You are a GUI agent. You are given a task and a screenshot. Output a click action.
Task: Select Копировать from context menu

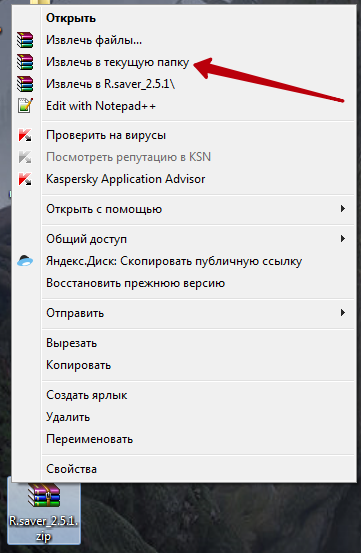pyautogui.click(x=78, y=365)
